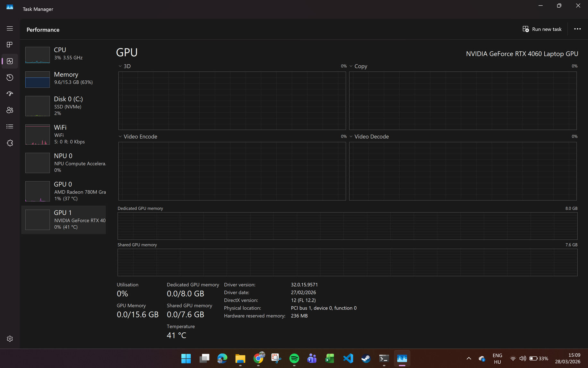
Task: Open the clock showing 15:09
Action: click(568, 358)
